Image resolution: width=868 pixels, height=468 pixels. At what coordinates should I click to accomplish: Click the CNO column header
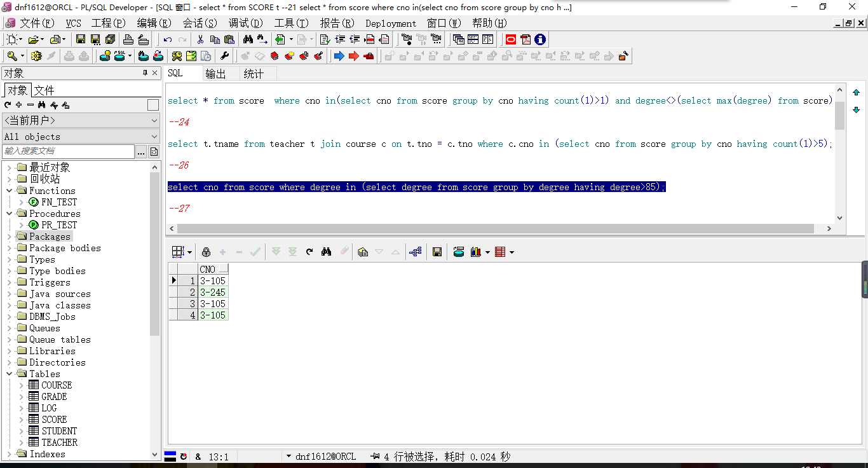click(x=212, y=269)
